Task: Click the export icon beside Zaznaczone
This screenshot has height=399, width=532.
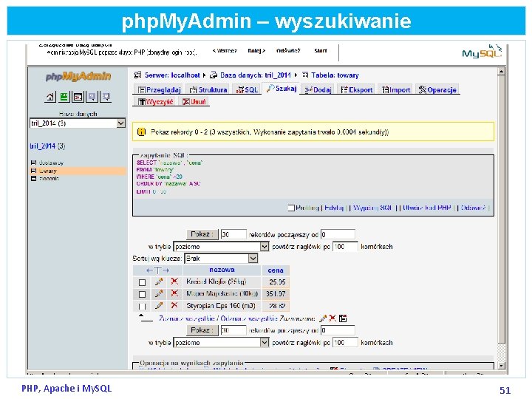Action: pos(343,318)
